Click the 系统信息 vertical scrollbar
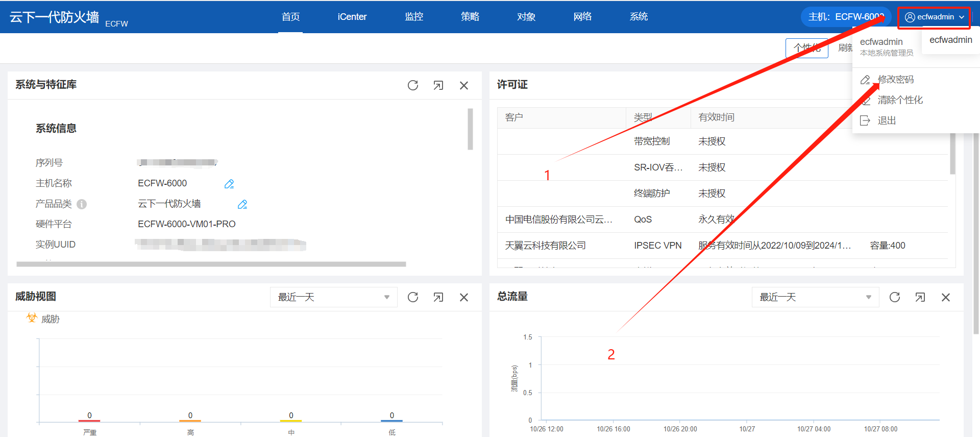Image resolution: width=980 pixels, height=437 pixels. [x=470, y=129]
